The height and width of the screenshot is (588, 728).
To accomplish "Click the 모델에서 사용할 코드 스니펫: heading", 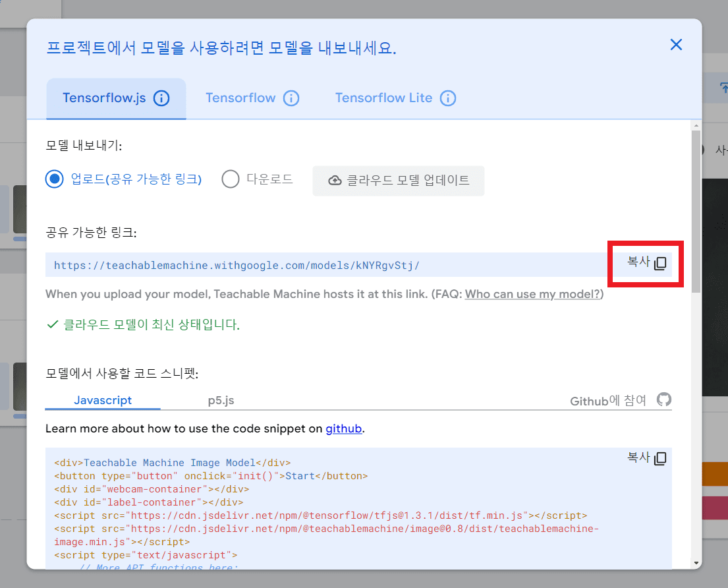I will pos(122,373).
